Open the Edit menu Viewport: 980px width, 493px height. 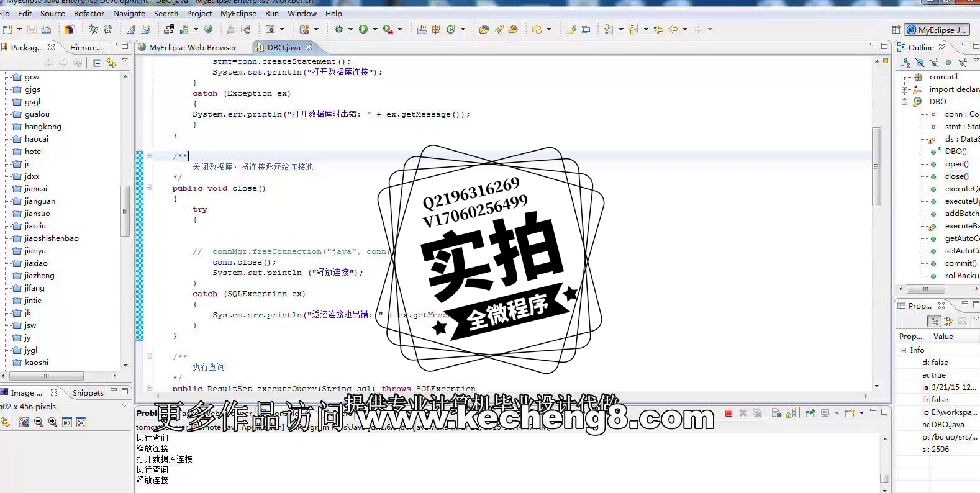click(x=25, y=13)
